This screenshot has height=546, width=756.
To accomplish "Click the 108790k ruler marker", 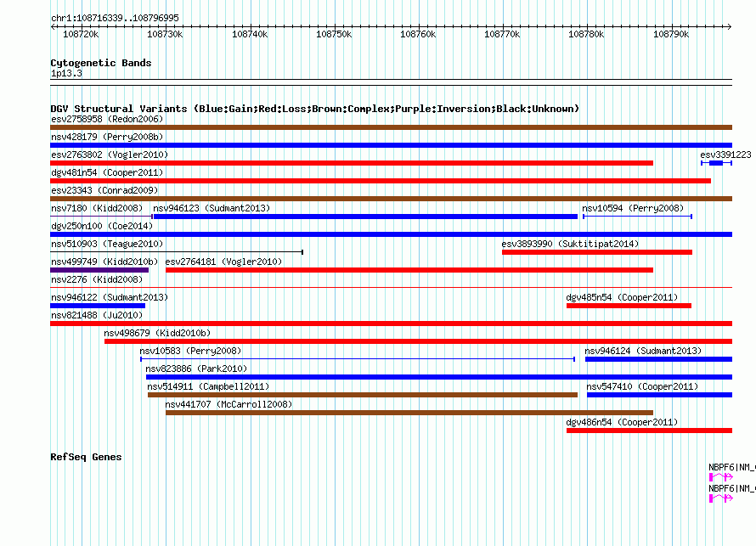I will tap(671, 34).
